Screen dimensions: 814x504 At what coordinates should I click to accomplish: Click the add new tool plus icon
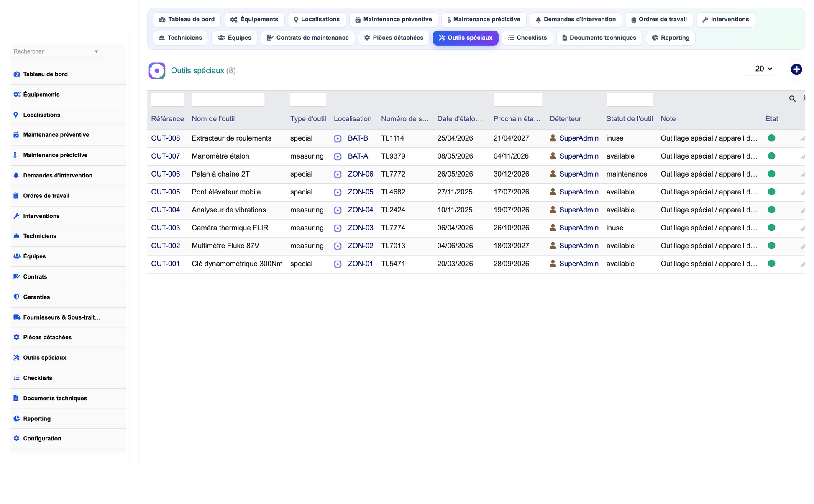(x=796, y=69)
